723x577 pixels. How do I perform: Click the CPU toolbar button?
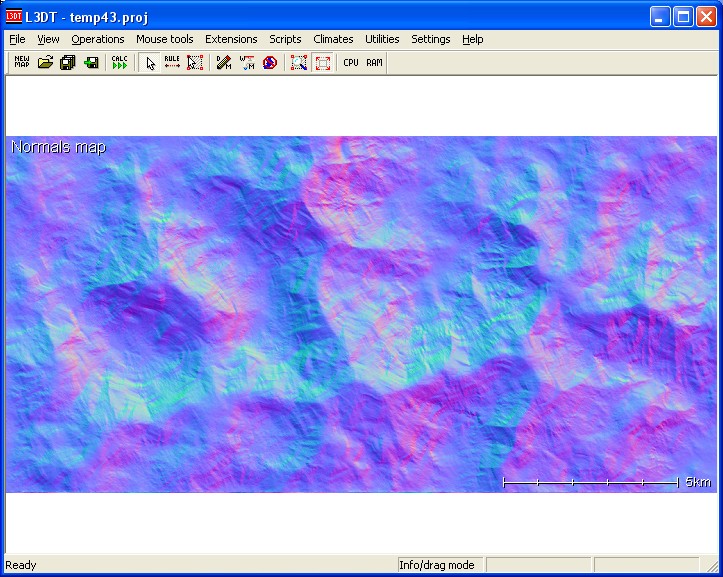click(x=351, y=63)
